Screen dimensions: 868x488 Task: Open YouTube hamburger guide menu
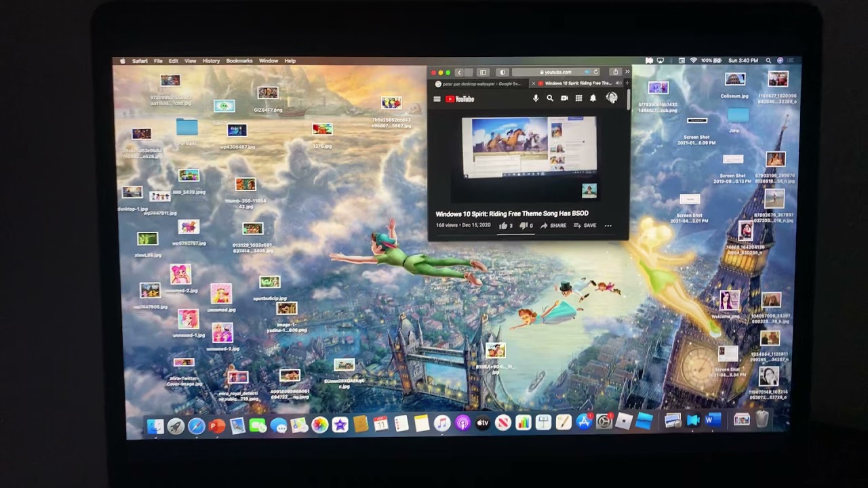coord(437,99)
